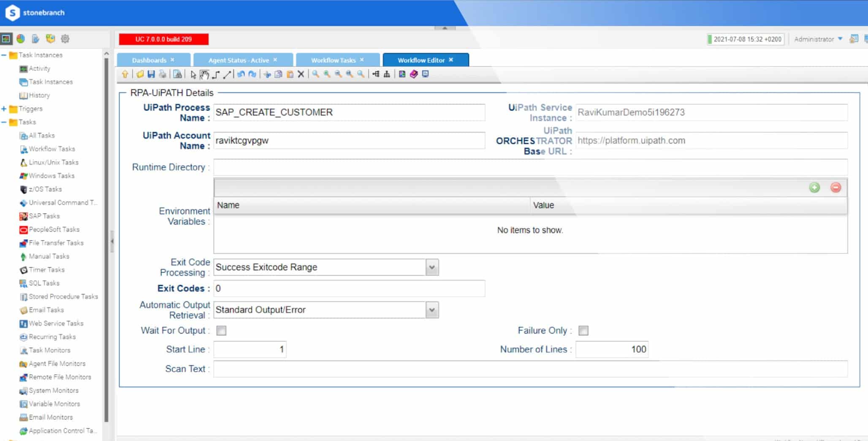Save the workflow with the floppy disk icon
Screen dimensions: 868x441
tap(151, 74)
